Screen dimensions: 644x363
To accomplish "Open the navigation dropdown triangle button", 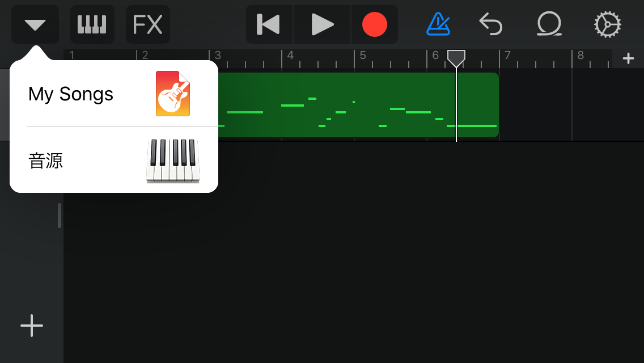I will point(35,24).
